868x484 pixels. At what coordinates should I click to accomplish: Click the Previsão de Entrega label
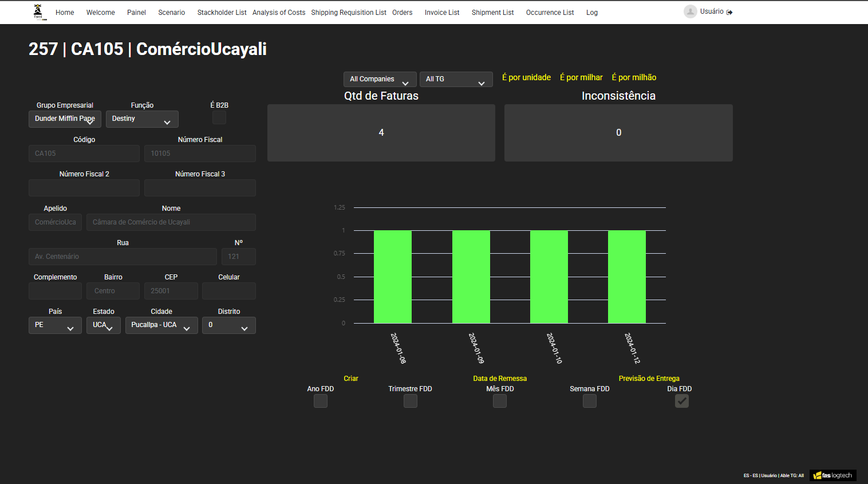click(x=649, y=378)
